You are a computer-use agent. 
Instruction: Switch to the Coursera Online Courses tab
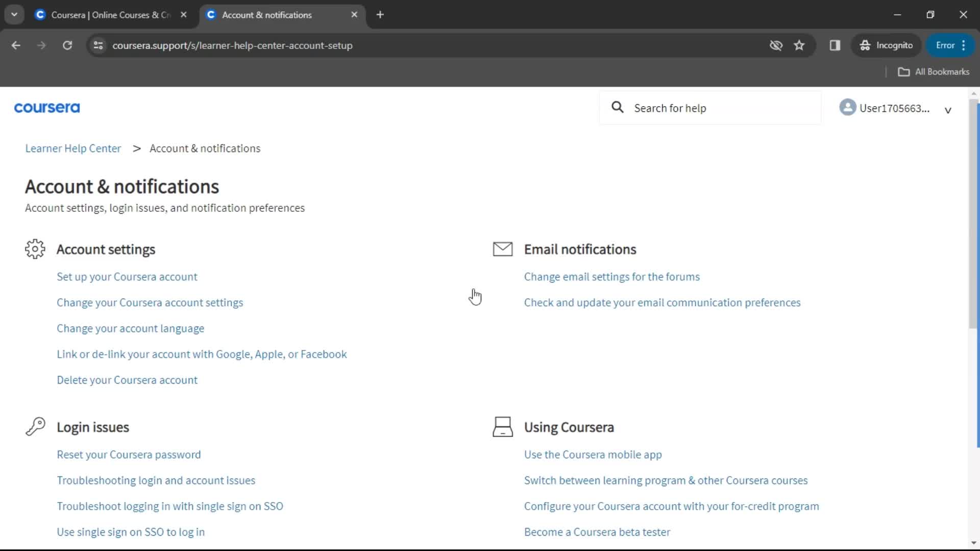pos(111,15)
